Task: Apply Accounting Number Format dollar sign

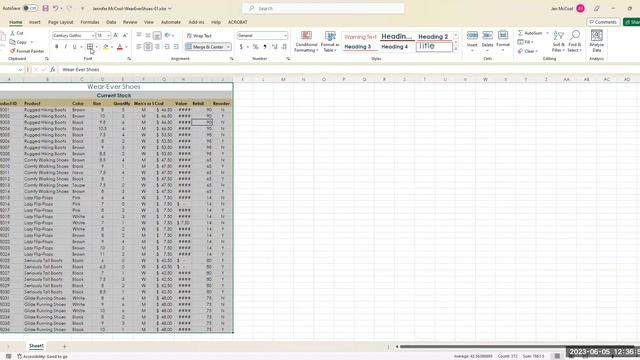Action: pos(241,47)
